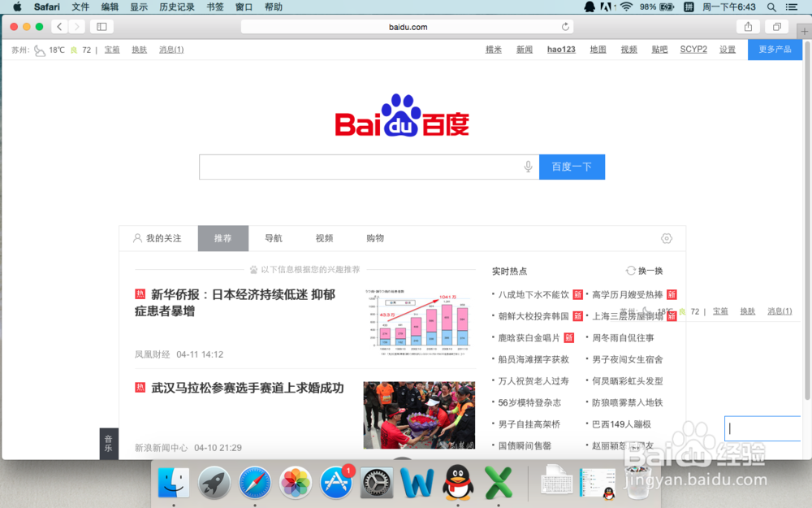Click the 百度一下 search button

[x=572, y=167]
